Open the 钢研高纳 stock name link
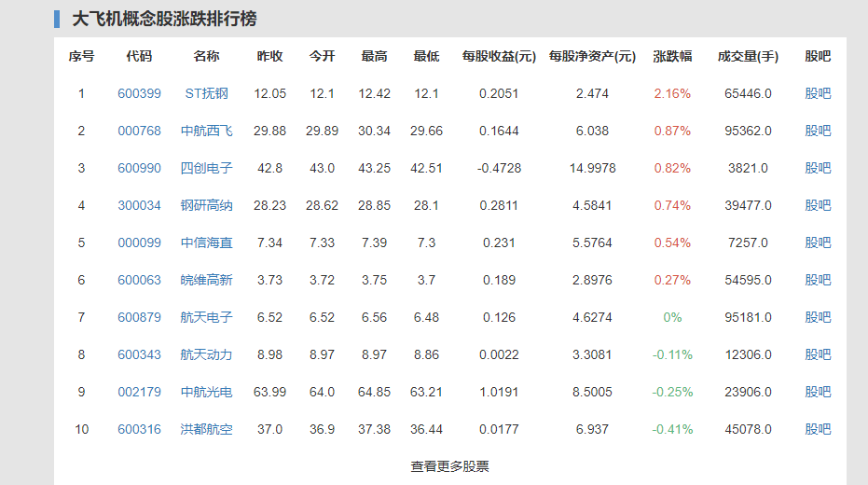Image resolution: width=868 pixels, height=485 pixels. click(206, 205)
